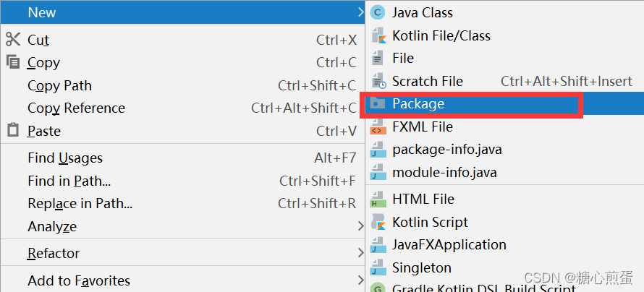
Task: Select Replace in Path option
Action: tap(182, 203)
